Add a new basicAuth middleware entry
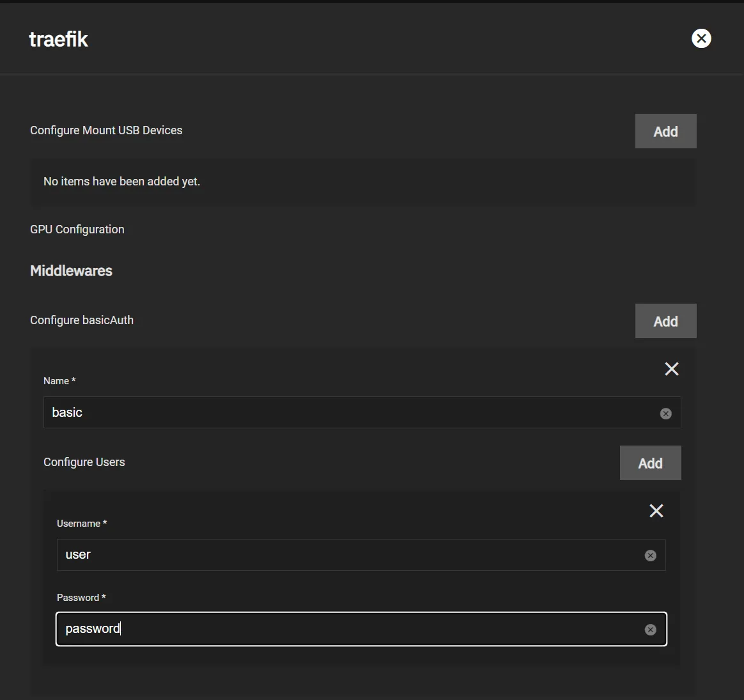The image size is (744, 700). [x=665, y=320]
